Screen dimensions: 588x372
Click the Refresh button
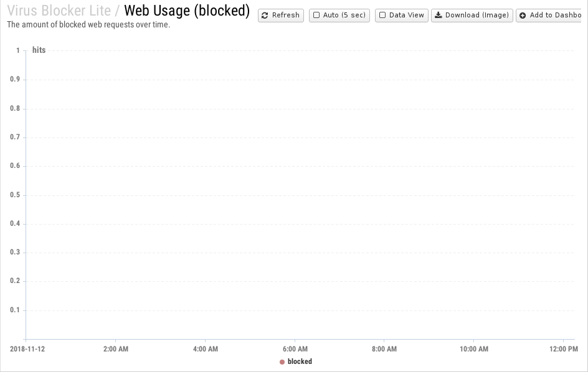tap(280, 16)
